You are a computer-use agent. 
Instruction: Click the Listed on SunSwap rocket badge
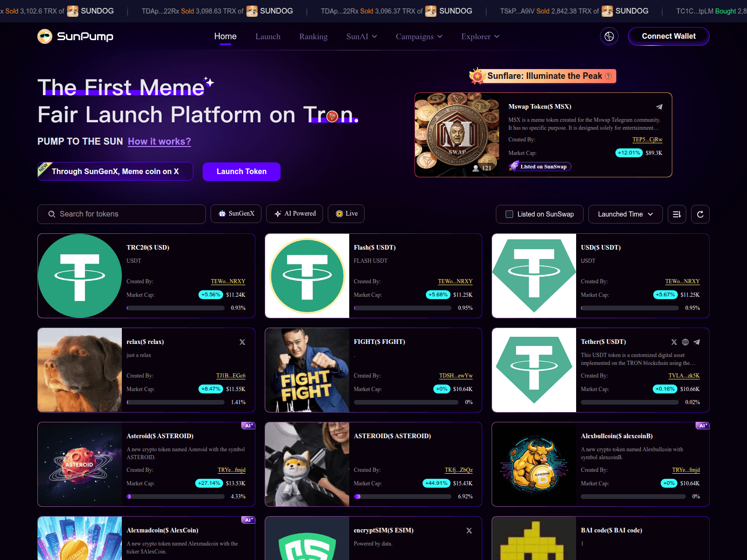pyautogui.click(x=540, y=167)
